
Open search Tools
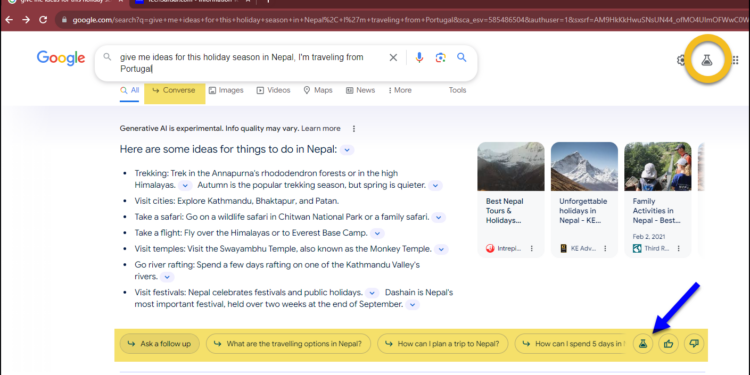coord(457,90)
